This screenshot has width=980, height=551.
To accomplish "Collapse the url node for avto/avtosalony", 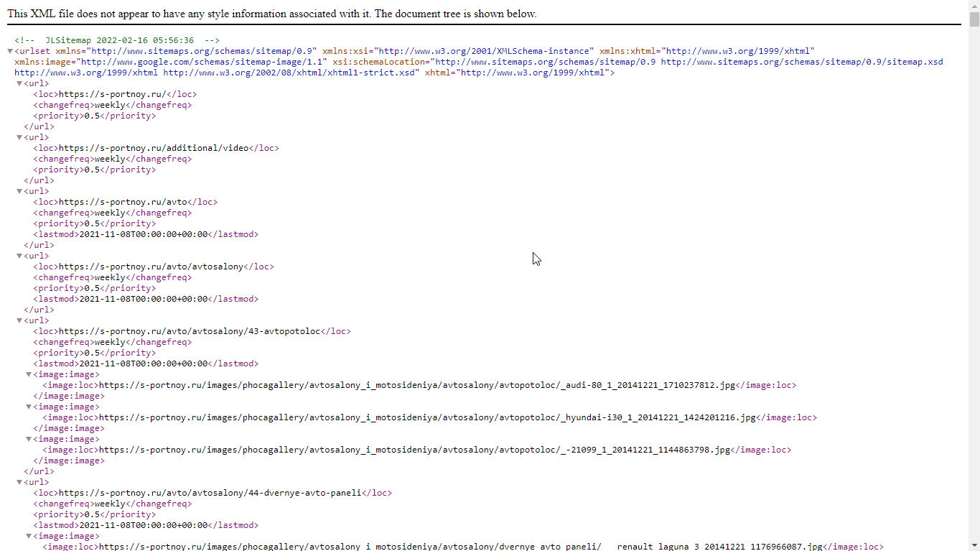I will [20, 256].
